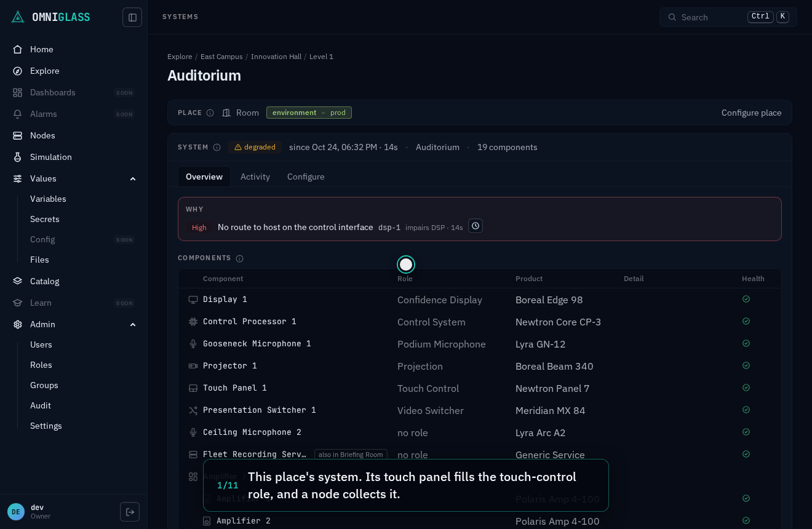
Task: Click the Control Processor 1 chip icon
Action: (193, 322)
